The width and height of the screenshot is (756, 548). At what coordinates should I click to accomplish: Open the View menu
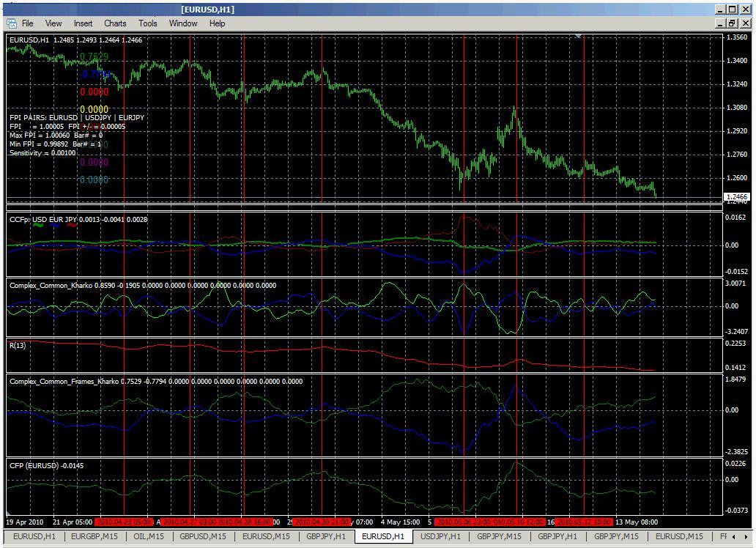click(x=53, y=23)
